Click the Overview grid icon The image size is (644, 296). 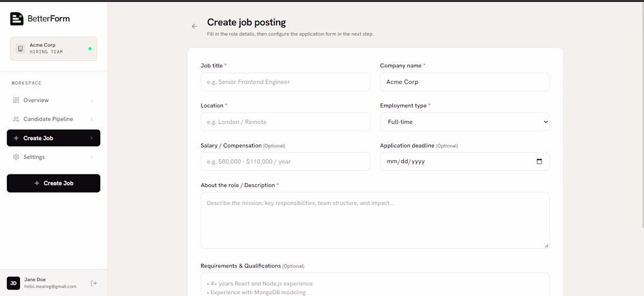[16, 100]
